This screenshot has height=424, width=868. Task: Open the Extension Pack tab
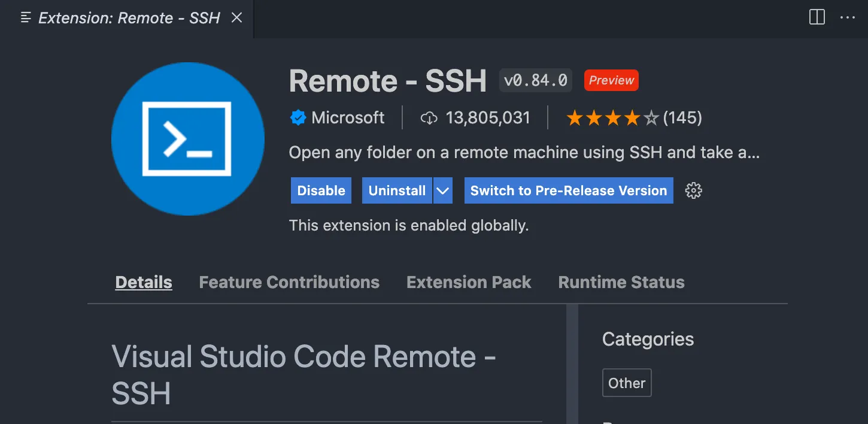pyautogui.click(x=469, y=282)
